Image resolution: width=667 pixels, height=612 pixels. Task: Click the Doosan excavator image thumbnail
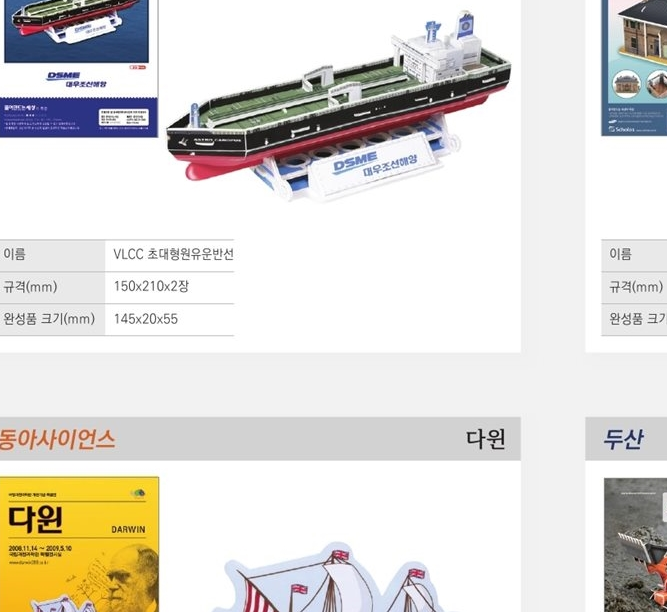[x=636, y=545]
